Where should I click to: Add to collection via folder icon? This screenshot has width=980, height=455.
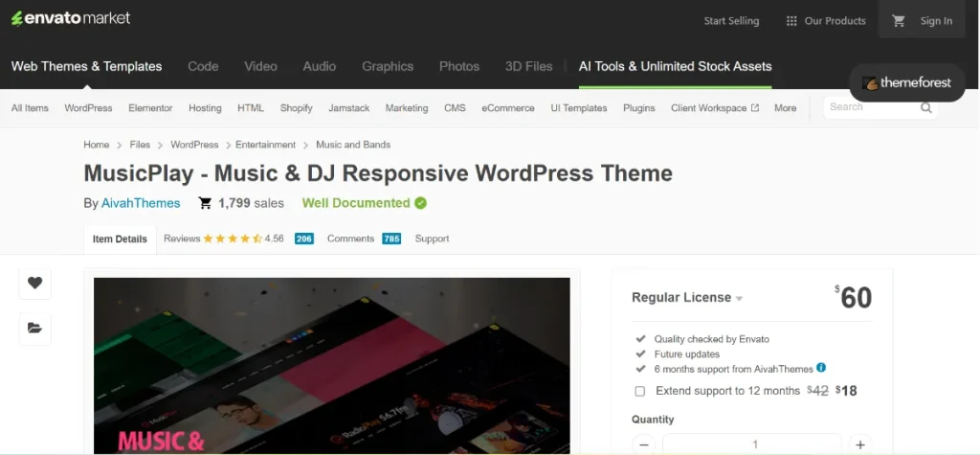35,328
